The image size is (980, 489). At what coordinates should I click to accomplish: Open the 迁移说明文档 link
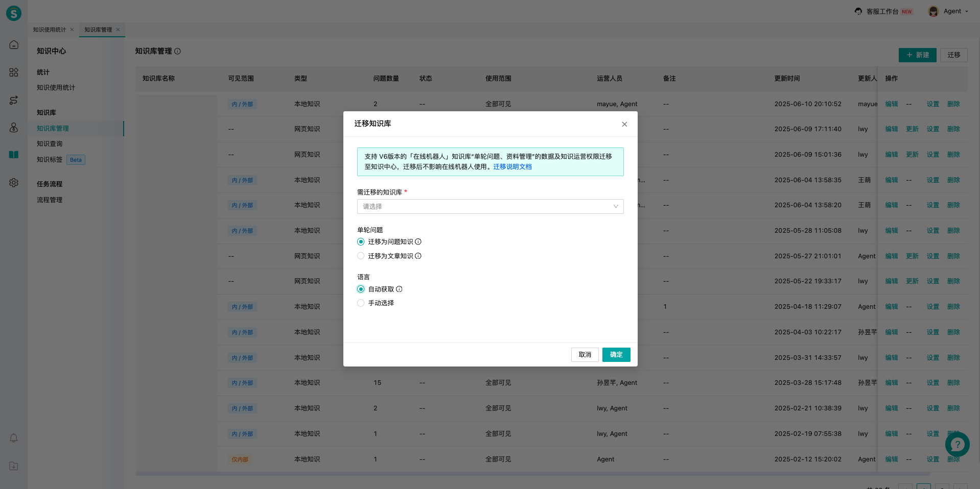click(512, 167)
